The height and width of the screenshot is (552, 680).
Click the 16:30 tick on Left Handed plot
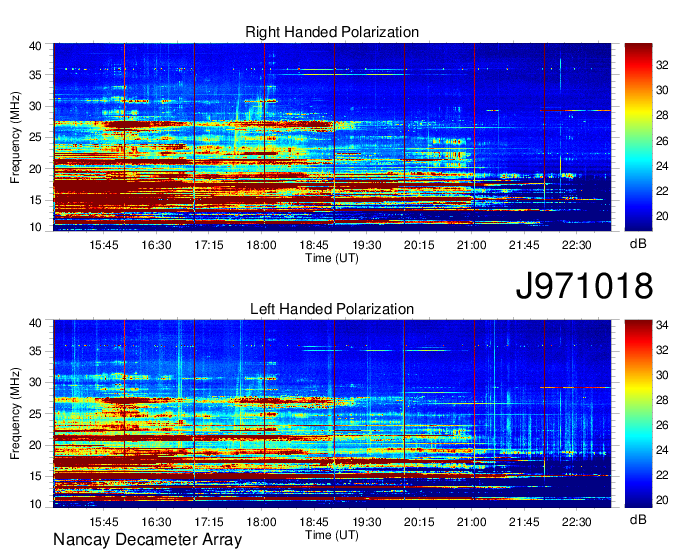click(156, 522)
